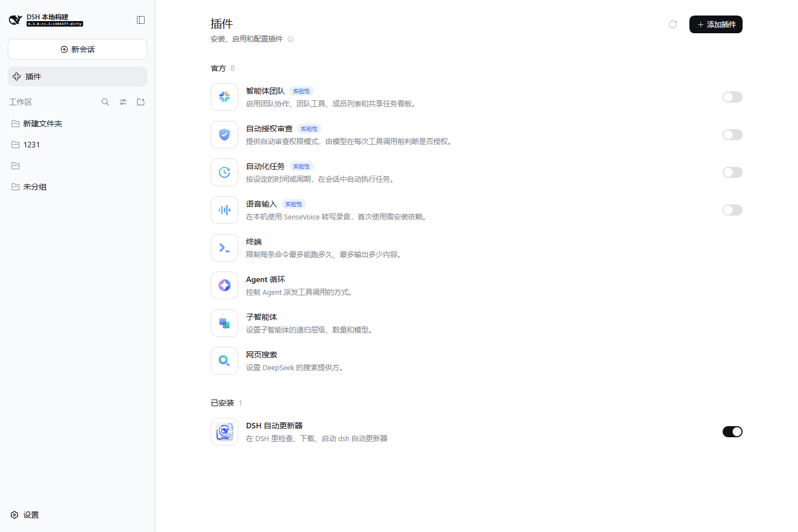Open the DSH 自动更新器 plugin icon
The height and width of the screenshot is (532, 798).
pos(224,432)
